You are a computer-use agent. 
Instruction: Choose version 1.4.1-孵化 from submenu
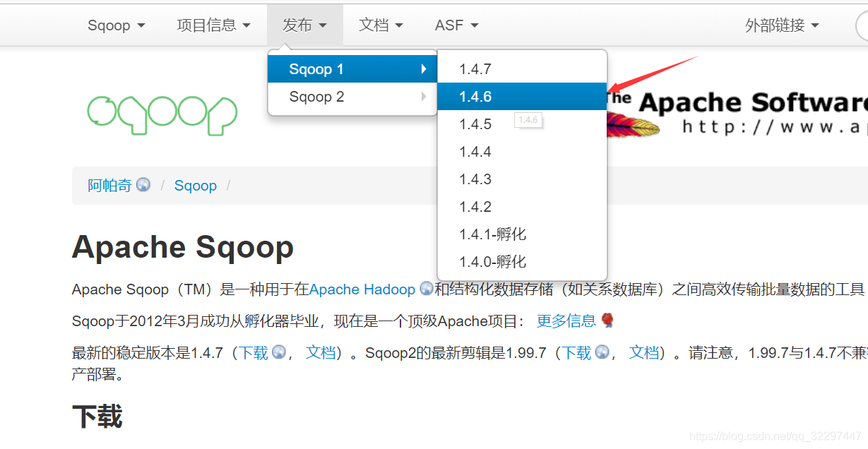pos(522,234)
